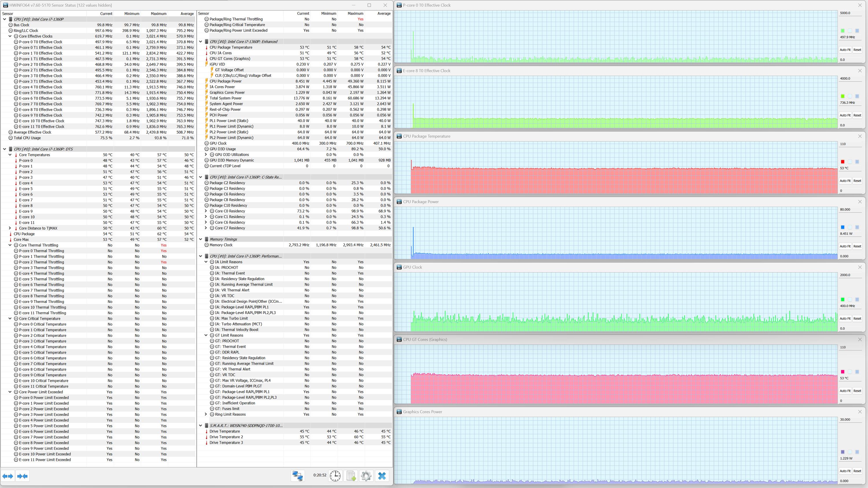Image resolution: width=868 pixels, height=488 pixels.
Task: Click Reset on CPU Package Power graph
Action: point(857,246)
